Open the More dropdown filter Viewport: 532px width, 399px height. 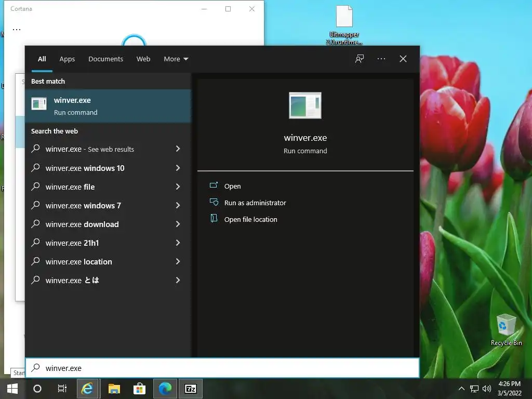tap(176, 59)
